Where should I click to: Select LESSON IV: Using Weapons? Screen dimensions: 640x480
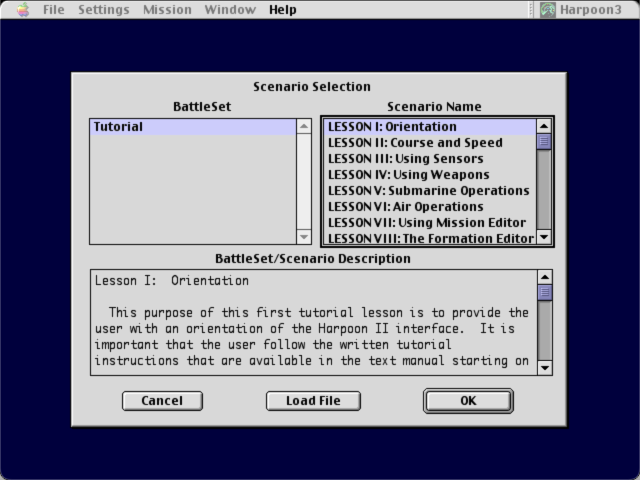(x=430, y=174)
